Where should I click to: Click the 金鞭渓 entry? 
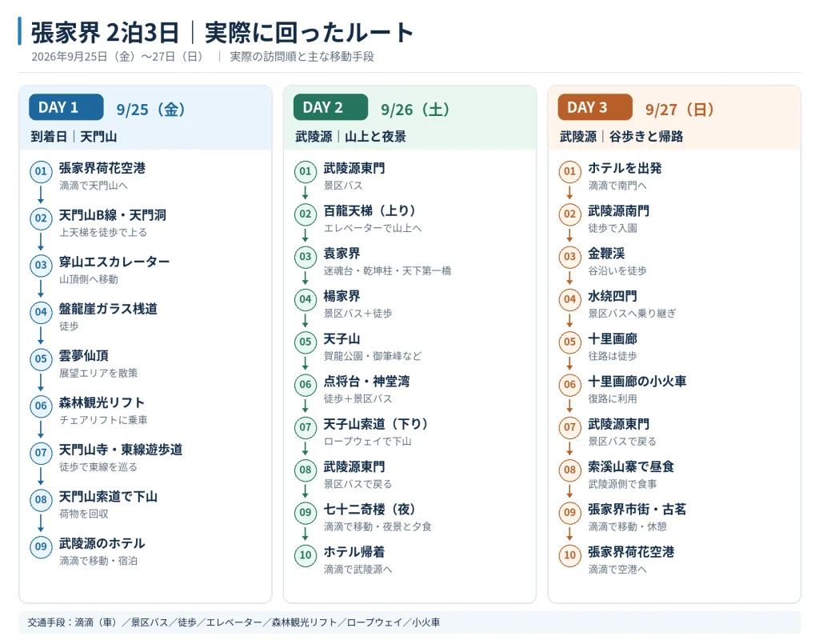pyautogui.click(x=606, y=254)
